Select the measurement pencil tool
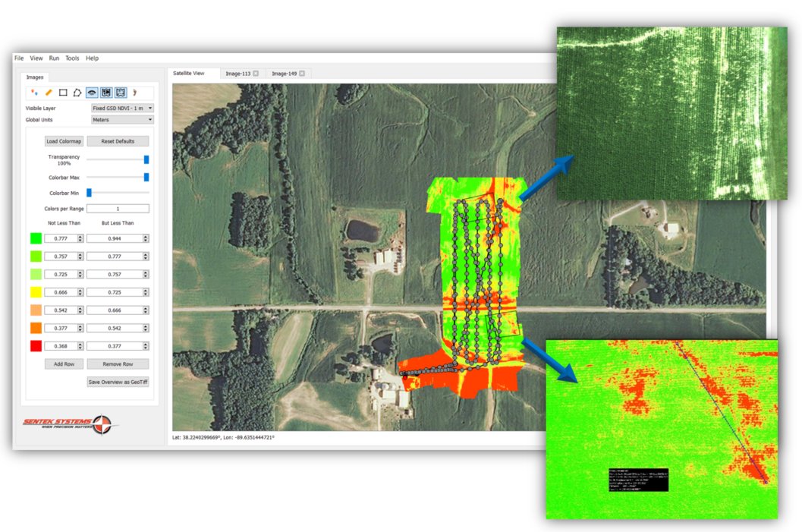The height and width of the screenshot is (532, 802). point(48,93)
